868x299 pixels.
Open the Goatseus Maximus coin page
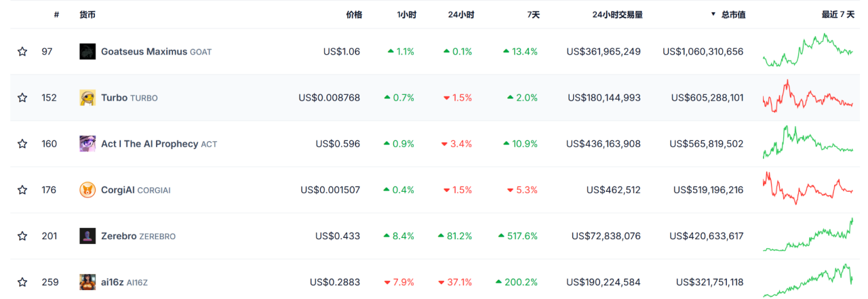[144, 52]
